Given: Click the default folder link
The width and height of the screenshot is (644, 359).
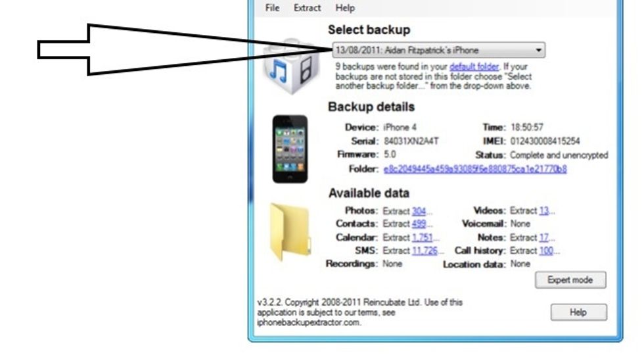Looking at the screenshot, I should 474,66.
